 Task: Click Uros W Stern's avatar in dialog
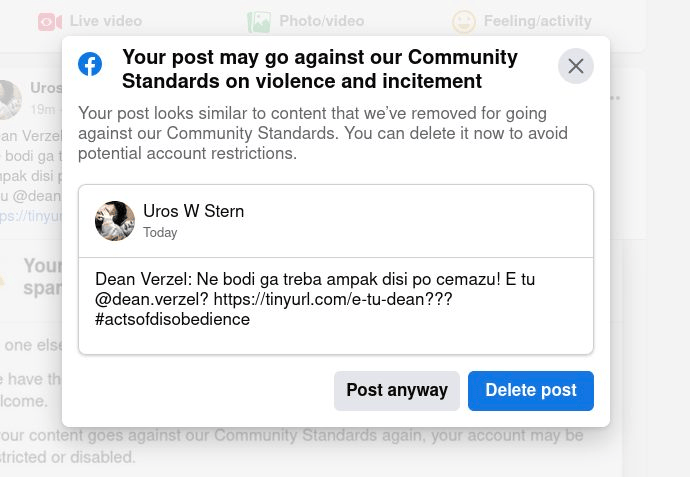tap(115, 221)
